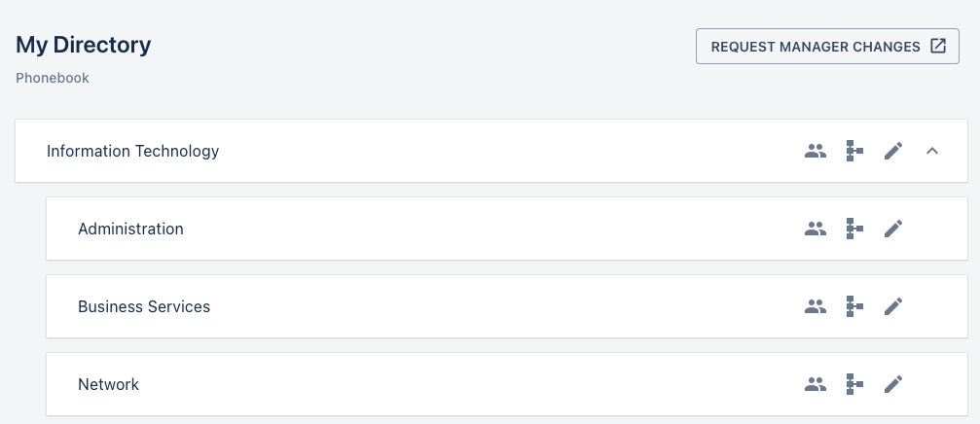Open org chart for Information Technology
The height and width of the screenshot is (424, 980).
click(854, 151)
